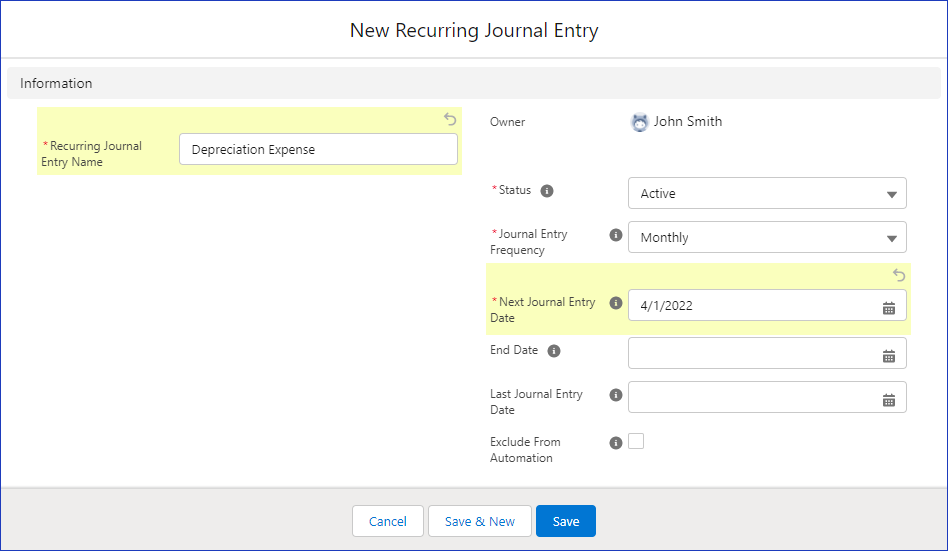Click John Smith owner avatar icon
Screen dimensions: 948x551
point(640,122)
